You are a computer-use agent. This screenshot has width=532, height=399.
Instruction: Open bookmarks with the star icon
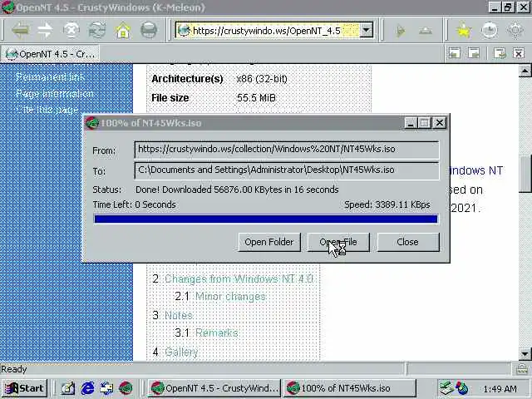(x=464, y=31)
